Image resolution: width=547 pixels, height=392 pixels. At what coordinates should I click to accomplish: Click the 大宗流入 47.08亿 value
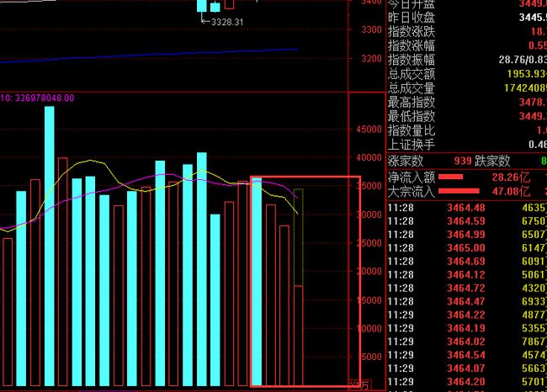[511, 192]
